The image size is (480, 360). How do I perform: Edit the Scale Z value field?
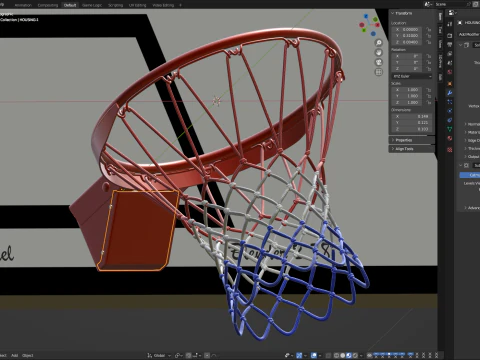[x=408, y=102]
